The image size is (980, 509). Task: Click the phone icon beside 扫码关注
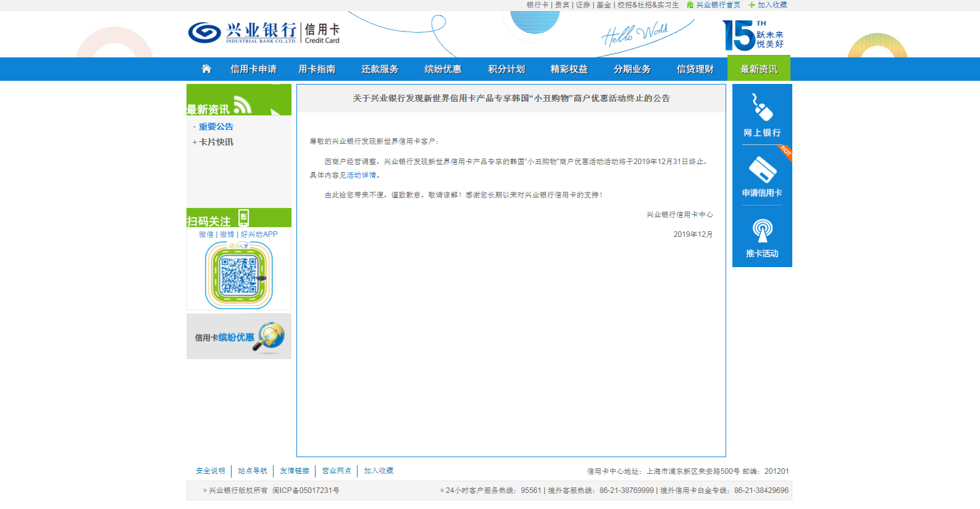click(244, 217)
